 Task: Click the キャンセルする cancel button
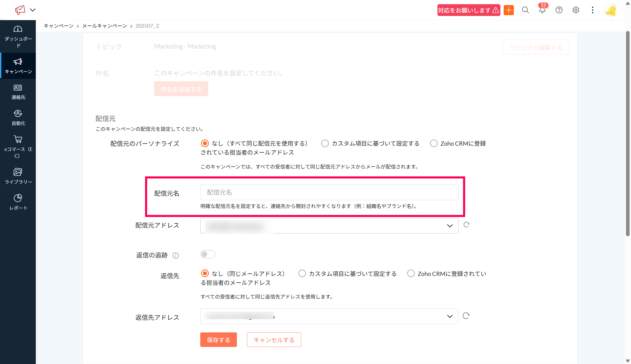[274, 340]
